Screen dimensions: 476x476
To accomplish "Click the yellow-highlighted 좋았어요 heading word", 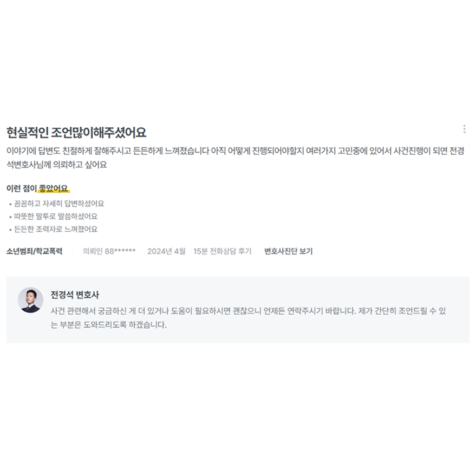I will [54, 189].
